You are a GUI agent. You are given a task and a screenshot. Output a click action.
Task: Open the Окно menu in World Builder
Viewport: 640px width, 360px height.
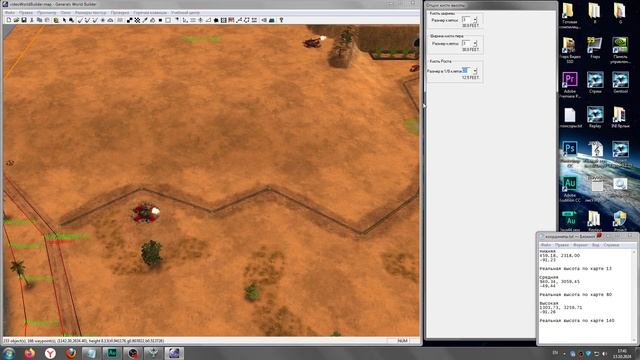(x=66, y=13)
